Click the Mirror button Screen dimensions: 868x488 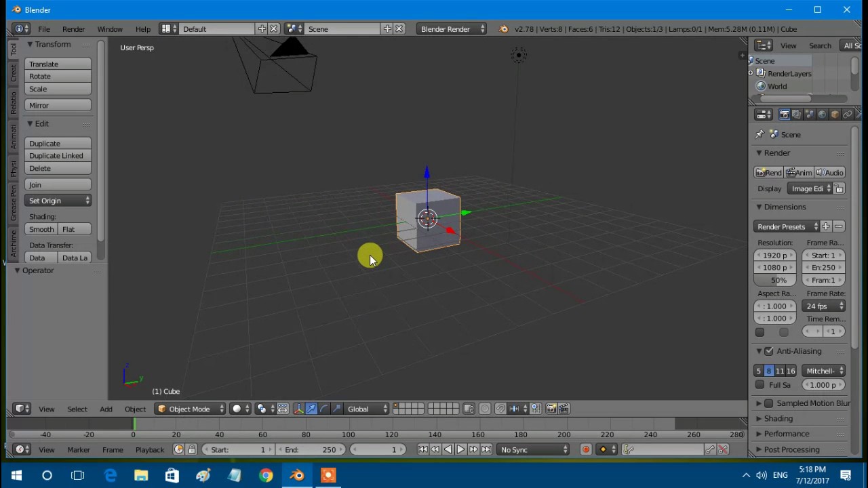[x=58, y=105]
